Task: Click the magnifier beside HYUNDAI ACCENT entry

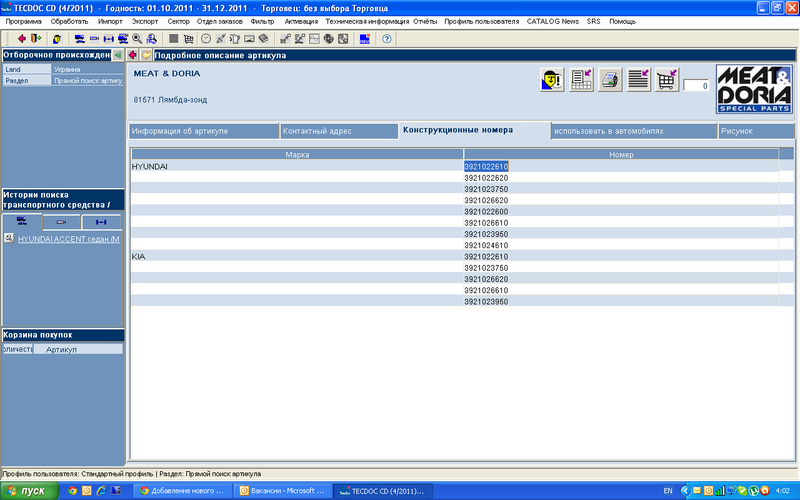Action: (9, 239)
